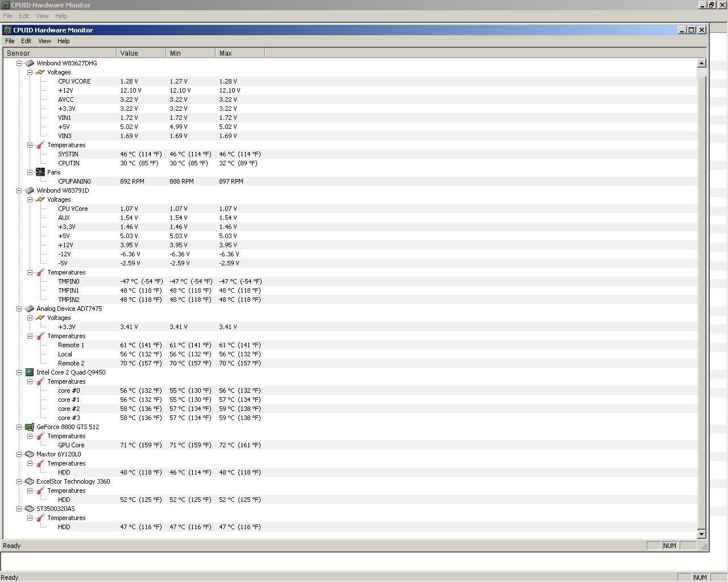Screen dimensions: 728x582
Task: Select the SYSTIN temperature row
Action: [x=350, y=154]
